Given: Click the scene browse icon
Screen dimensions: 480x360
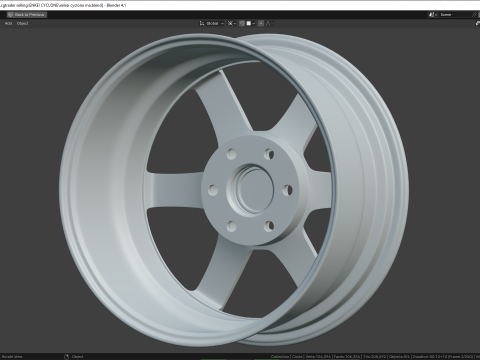Looking at the screenshot, I should pyautogui.click(x=433, y=15).
